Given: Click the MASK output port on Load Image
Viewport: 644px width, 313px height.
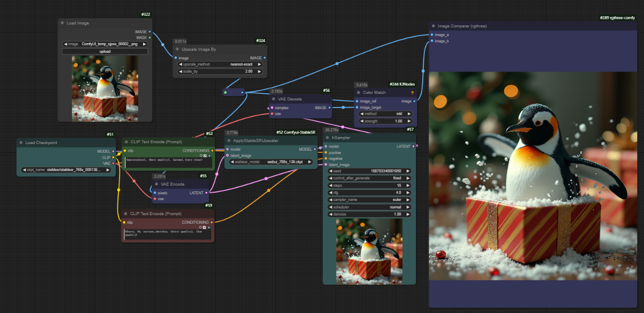Looking at the screenshot, I should 149,38.
